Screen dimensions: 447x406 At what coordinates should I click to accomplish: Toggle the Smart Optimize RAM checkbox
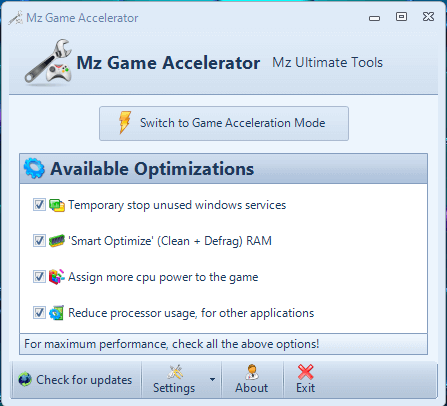click(39, 241)
